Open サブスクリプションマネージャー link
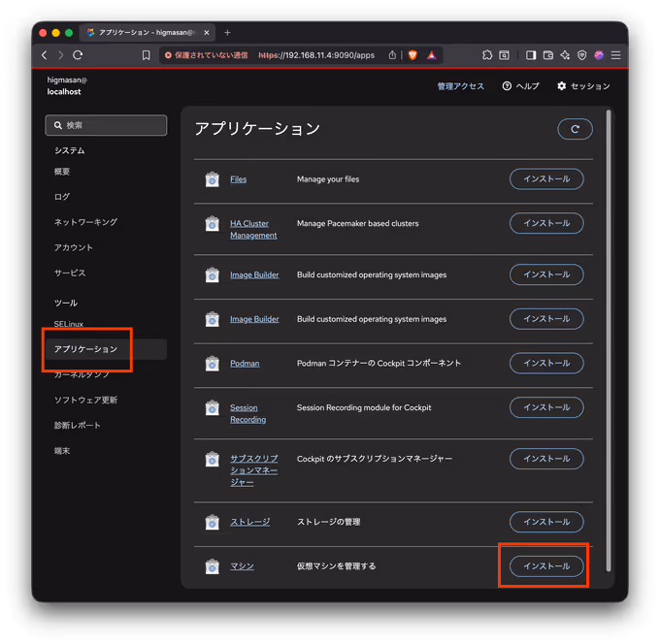The height and width of the screenshot is (644, 660). tap(254, 470)
